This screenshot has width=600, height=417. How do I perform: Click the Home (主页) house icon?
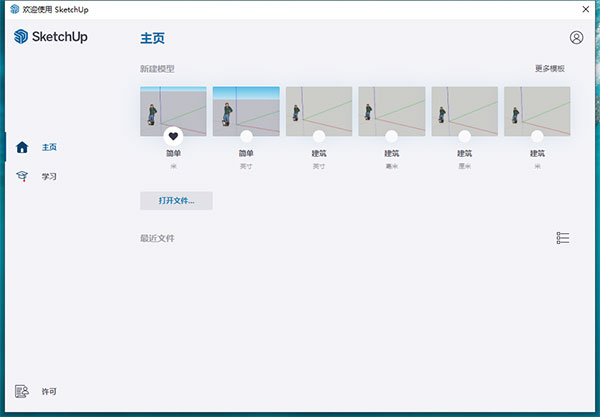tap(22, 147)
